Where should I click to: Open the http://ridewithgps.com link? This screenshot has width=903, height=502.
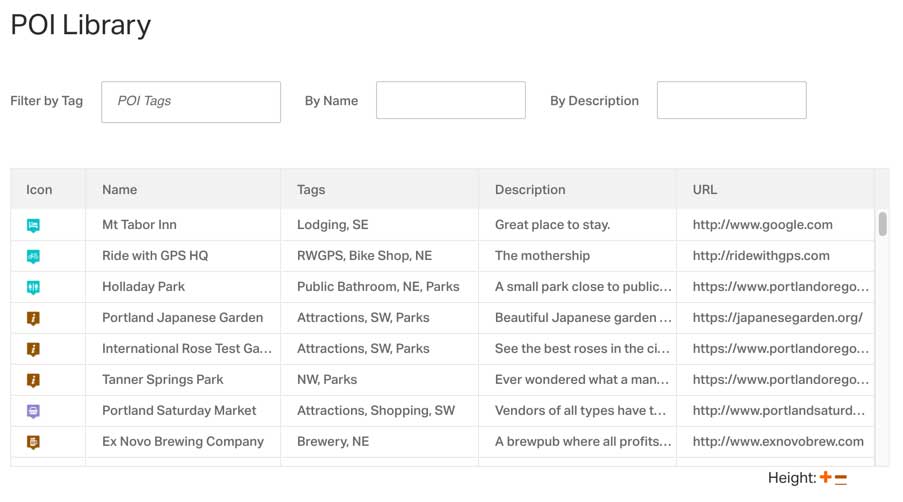click(x=761, y=256)
